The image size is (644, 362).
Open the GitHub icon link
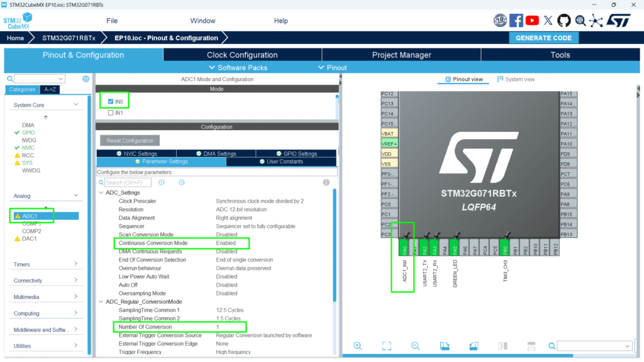[x=564, y=21]
